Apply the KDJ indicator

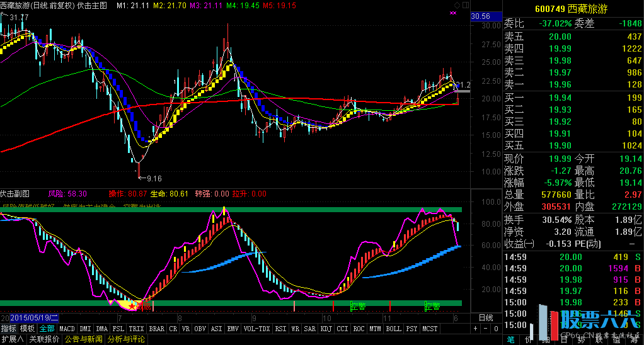pos(326,329)
